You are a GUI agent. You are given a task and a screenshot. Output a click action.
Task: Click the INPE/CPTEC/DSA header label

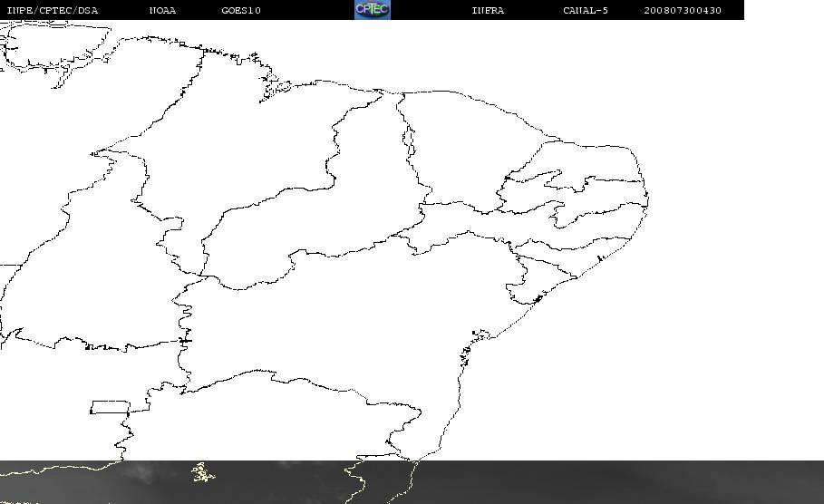(52, 11)
